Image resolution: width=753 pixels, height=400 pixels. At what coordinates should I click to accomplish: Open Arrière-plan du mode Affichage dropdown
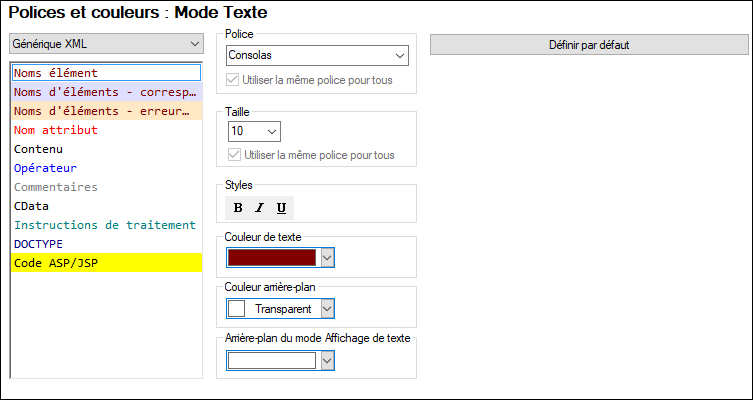point(327,360)
